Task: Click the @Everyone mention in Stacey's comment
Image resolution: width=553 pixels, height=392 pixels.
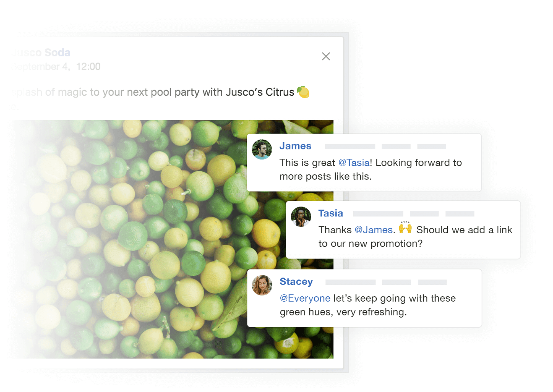Action: pyautogui.click(x=305, y=298)
